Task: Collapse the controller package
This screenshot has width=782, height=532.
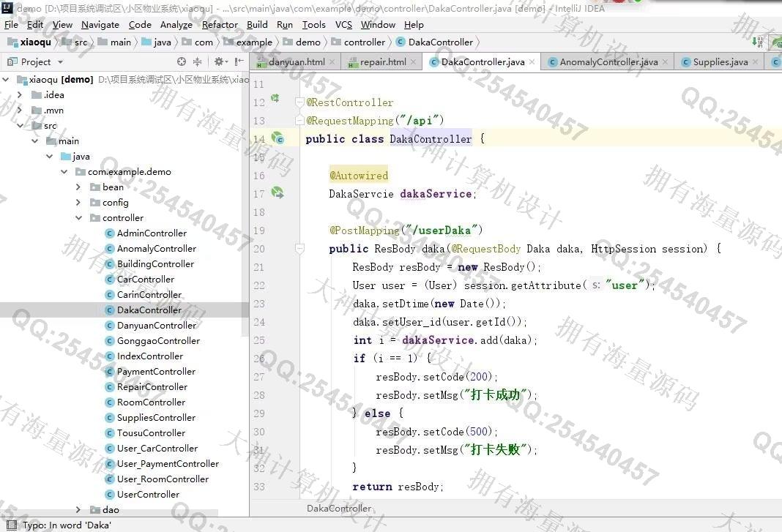Action: click(78, 218)
